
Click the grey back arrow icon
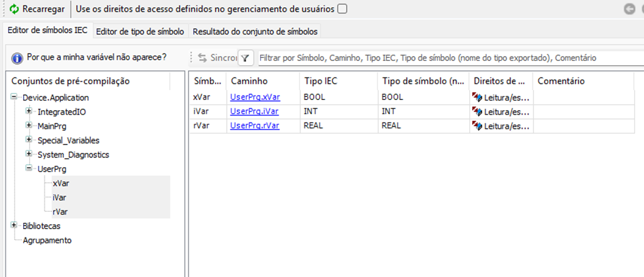tap(630, 9)
